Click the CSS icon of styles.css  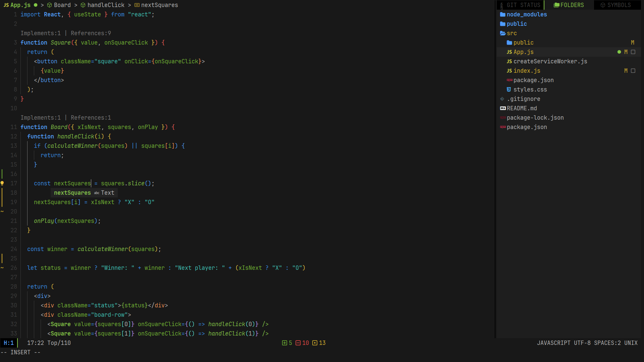pyautogui.click(x=509, y=89)
